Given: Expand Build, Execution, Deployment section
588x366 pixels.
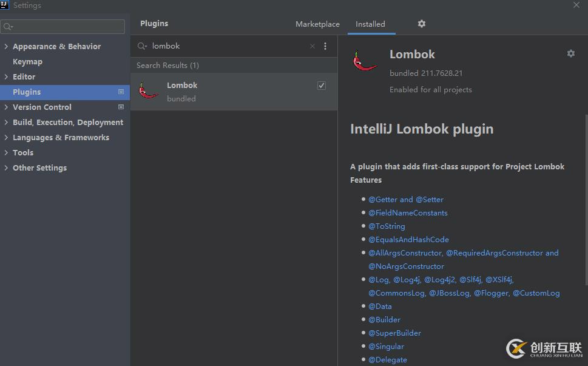Looking at the screenshot, I should coord(6,122).
